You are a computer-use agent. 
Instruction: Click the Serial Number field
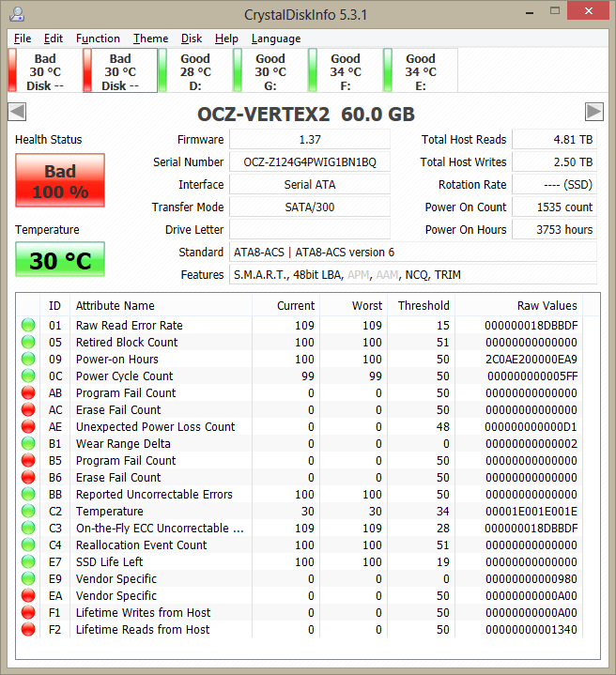310,161
